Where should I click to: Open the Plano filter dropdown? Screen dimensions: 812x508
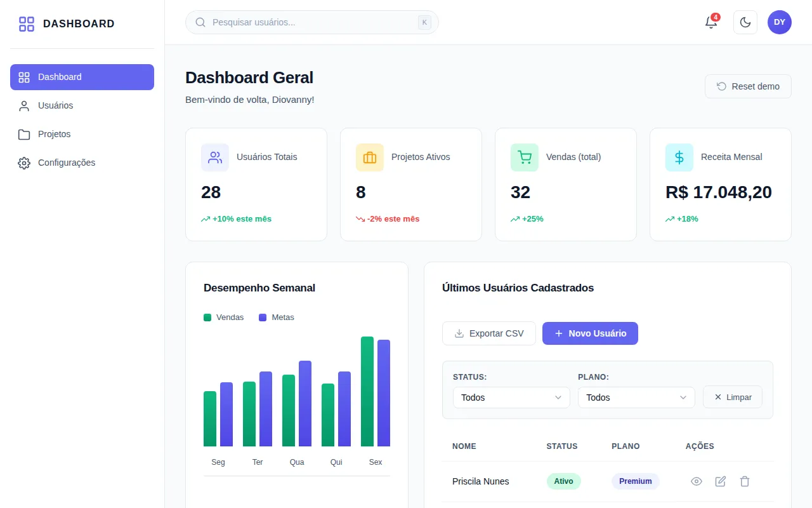click(636, 398)
